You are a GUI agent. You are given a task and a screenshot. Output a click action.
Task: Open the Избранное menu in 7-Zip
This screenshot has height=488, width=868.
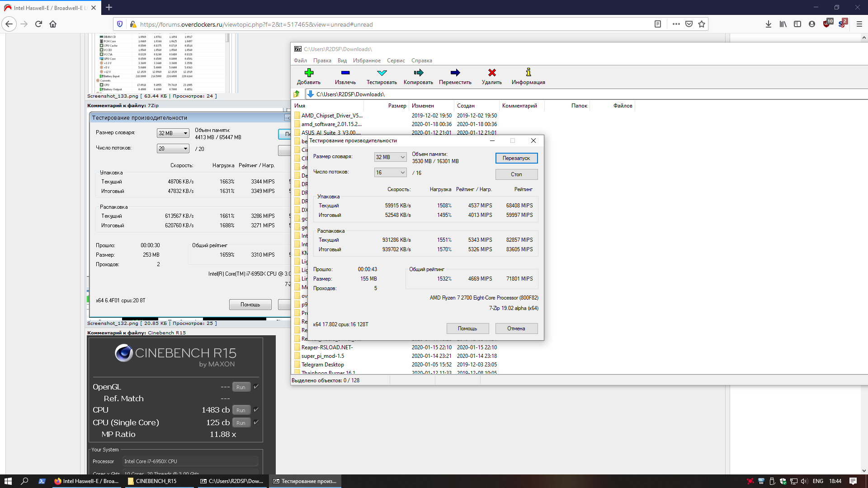(367, 61)
